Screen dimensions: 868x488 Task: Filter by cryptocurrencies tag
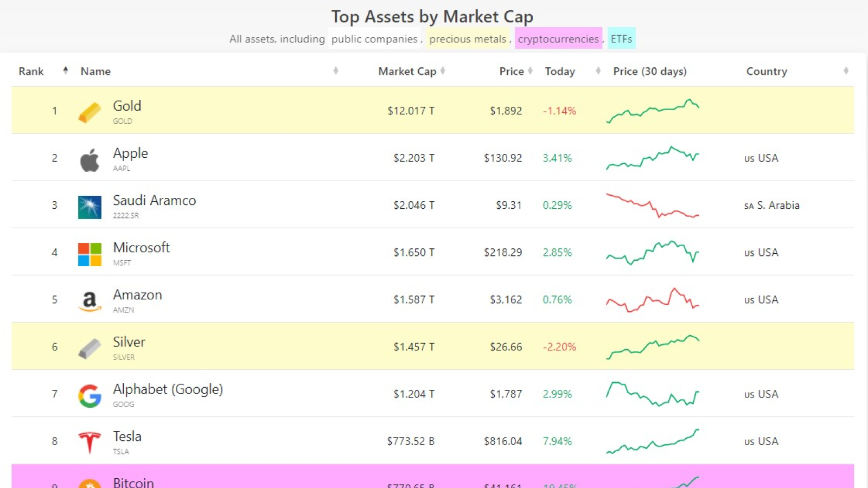click(558, 38)
